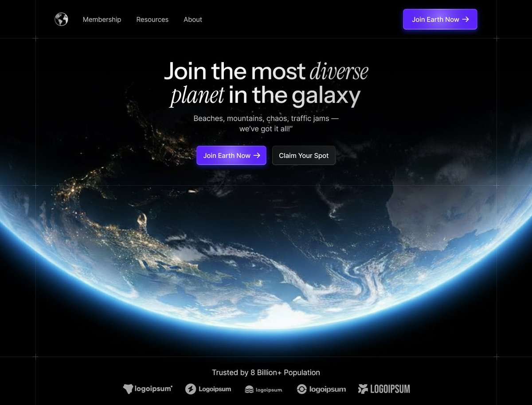Viewport: 532px width, 405px height.
Task: Click the "Beaches, mountains, chaos" subtitle text
Action: [266, 124]
